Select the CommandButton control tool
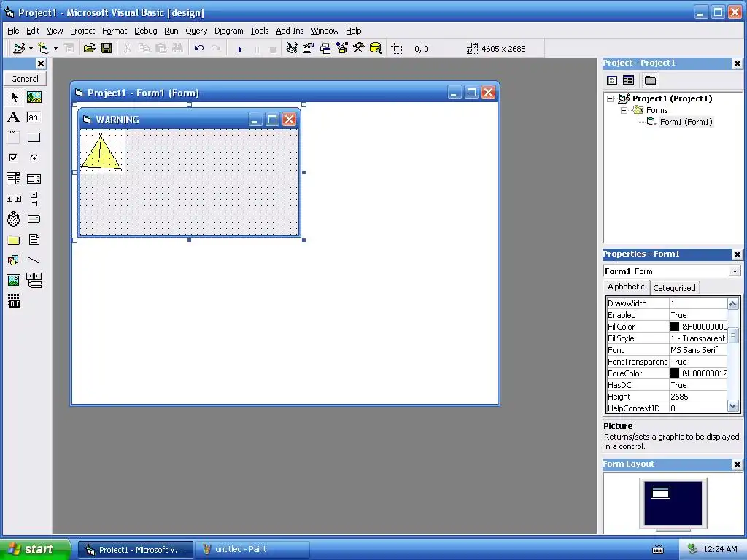This screenshot has width=747, height=560. [34, 138]
